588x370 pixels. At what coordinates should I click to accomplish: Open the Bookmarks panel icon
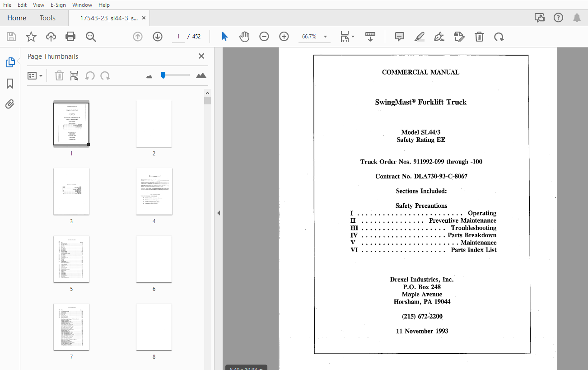pos(10,84)
